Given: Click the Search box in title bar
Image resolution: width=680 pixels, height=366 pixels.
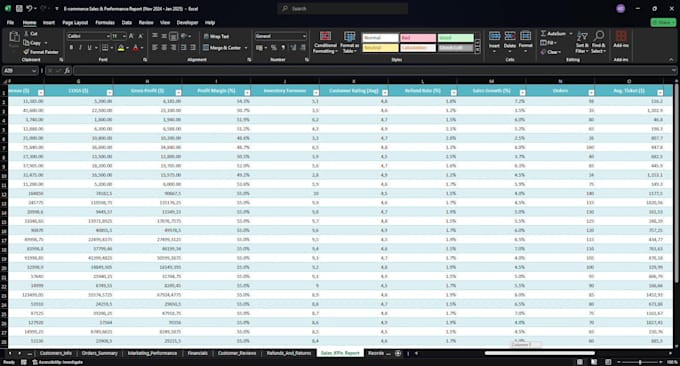Looking at the screenshot, I should 343,8.
